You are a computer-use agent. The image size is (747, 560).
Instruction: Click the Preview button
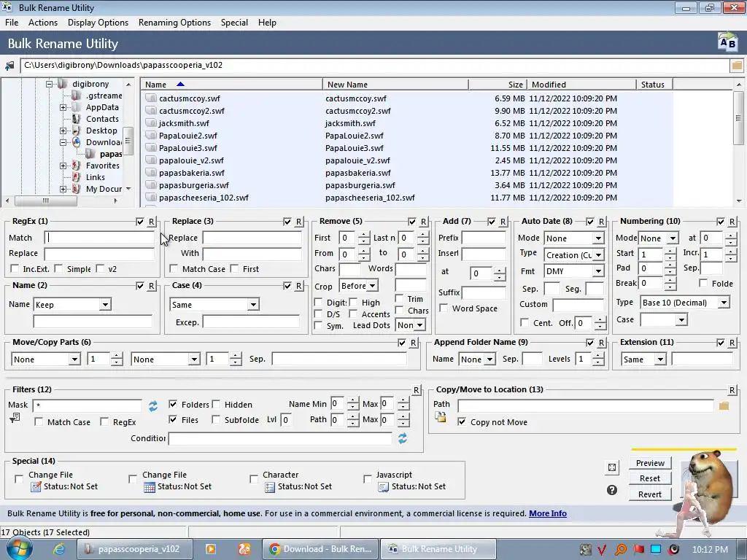point(650,463)
